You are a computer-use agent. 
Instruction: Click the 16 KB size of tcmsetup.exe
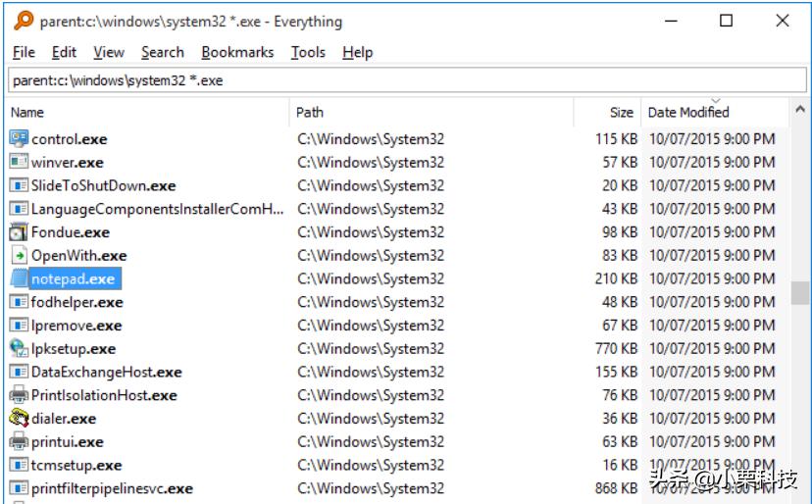click(x=620, y=465)
